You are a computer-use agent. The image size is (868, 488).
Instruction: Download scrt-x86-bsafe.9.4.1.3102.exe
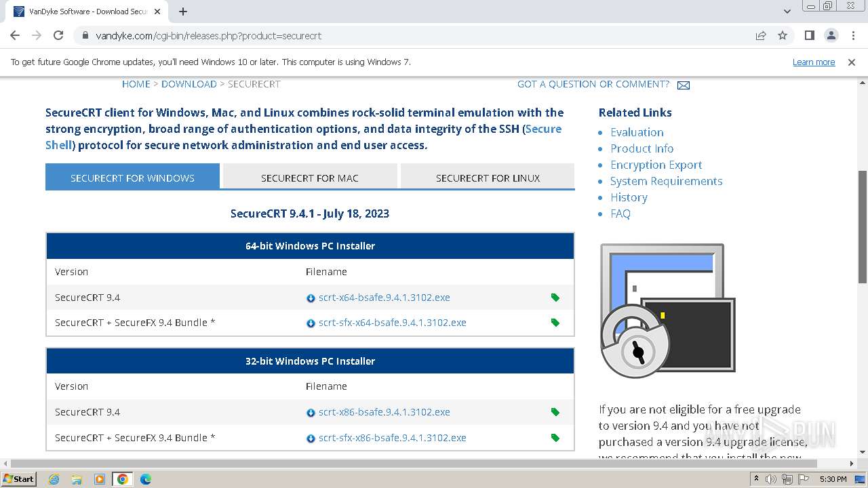click(384, 412)
